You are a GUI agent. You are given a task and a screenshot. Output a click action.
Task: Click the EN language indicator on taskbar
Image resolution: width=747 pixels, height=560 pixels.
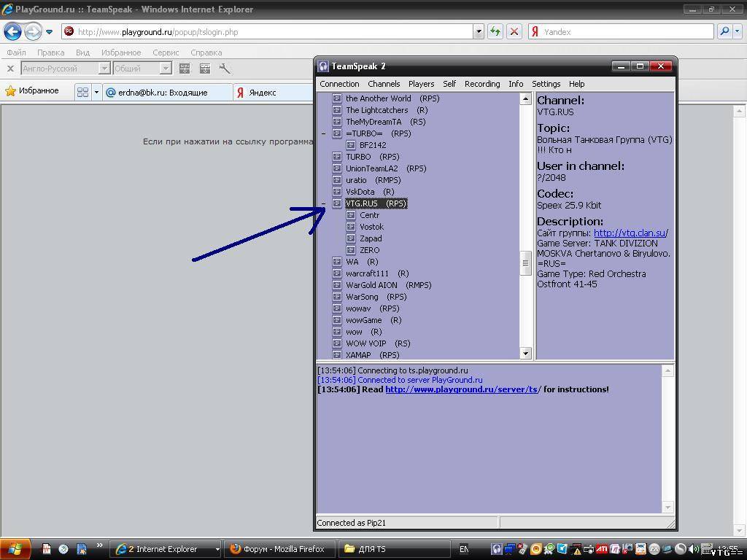point(464,549)
